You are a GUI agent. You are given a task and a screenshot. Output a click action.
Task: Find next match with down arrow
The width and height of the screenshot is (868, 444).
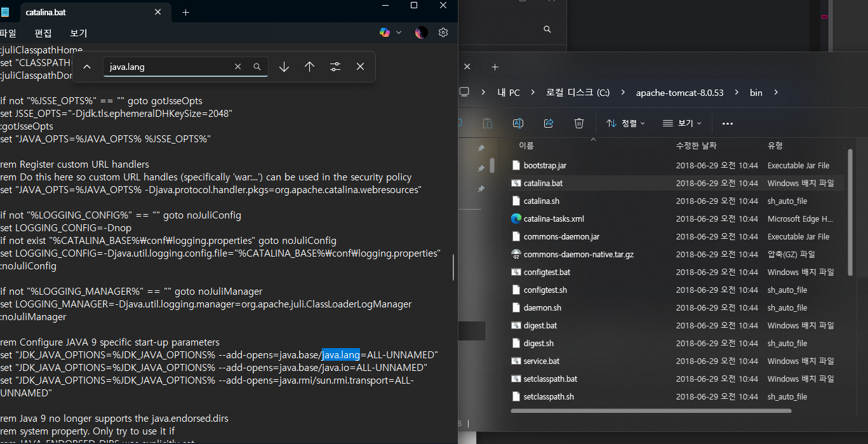point(284,67)
